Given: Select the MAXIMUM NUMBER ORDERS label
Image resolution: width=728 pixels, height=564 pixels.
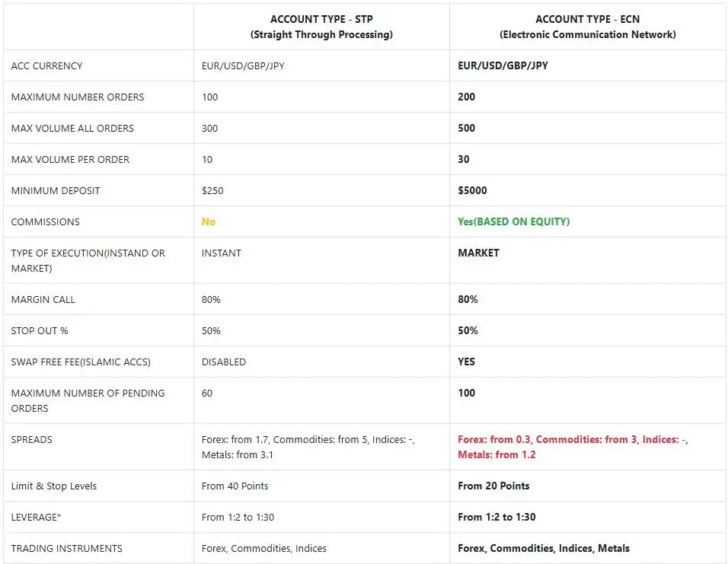Looking at the screenshot, I should (78, 97).
